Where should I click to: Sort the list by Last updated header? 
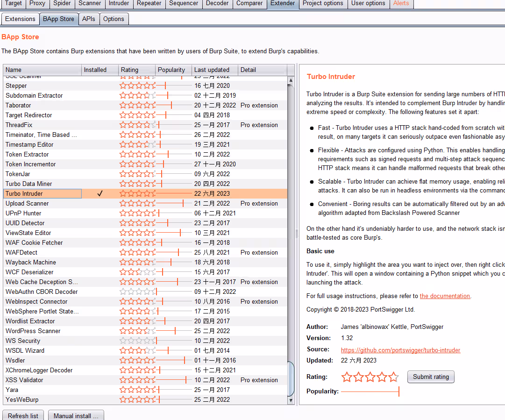[x=212, y=70]
